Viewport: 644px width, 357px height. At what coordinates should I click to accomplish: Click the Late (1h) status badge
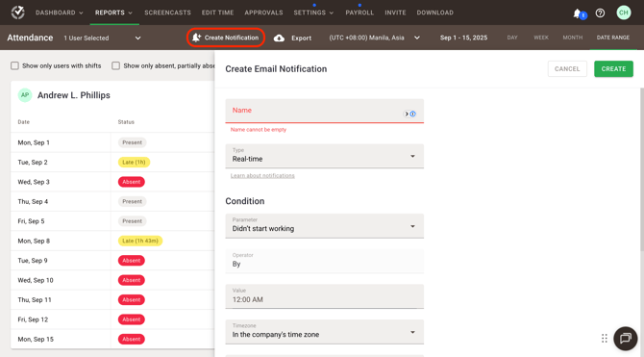[134, 162]
